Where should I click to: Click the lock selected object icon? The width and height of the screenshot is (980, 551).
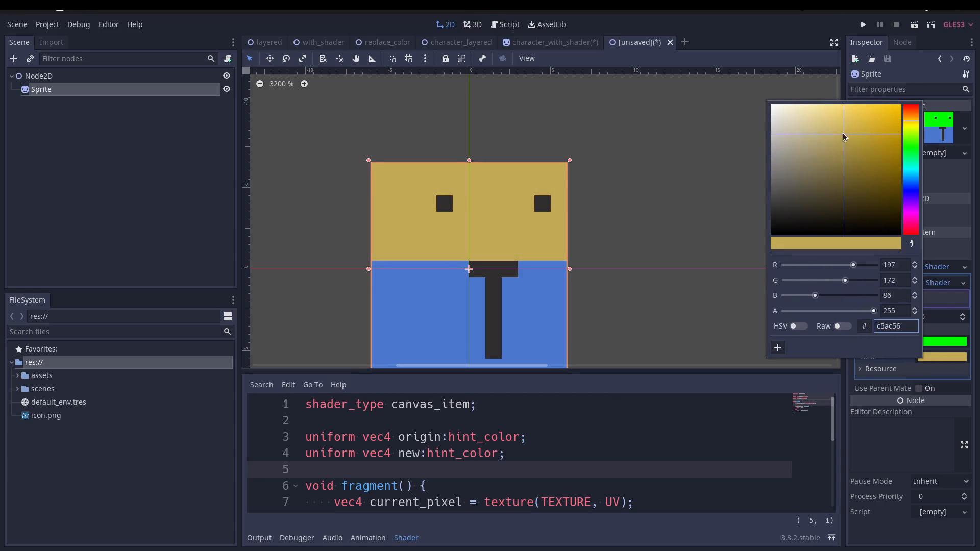point(446,58)
